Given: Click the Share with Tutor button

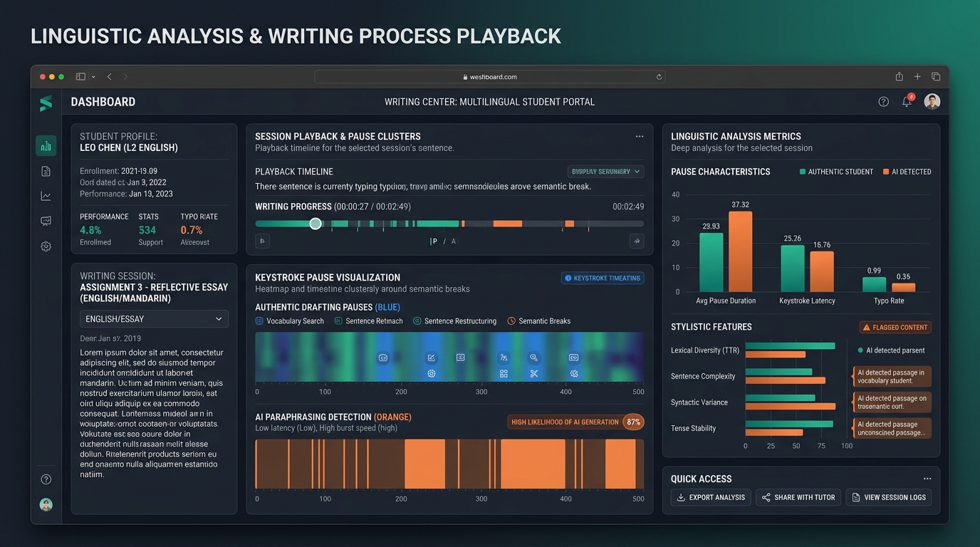Looking at the screenshot, I should pos(798,497).
